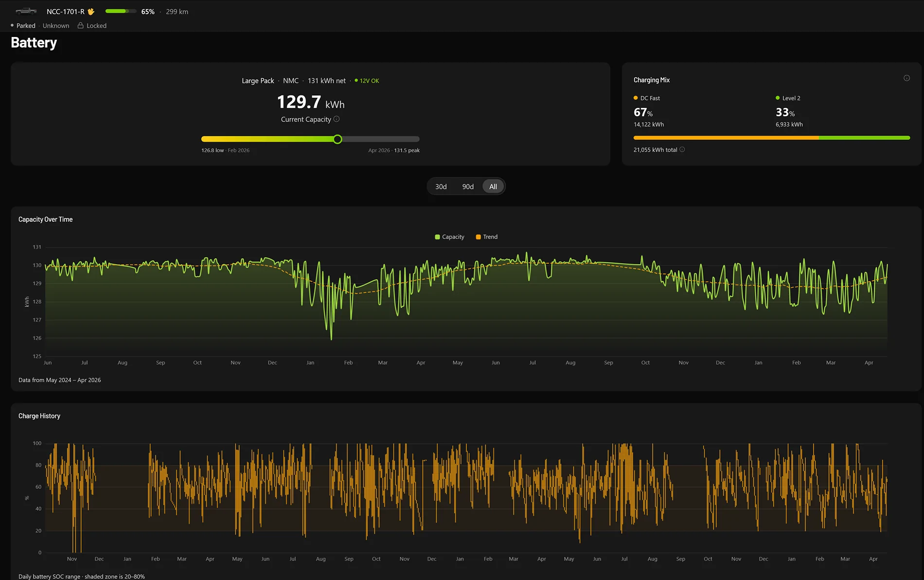Click the 126.8 low Feb 2026 label
924x580 pixels.
tap(225, 150)
